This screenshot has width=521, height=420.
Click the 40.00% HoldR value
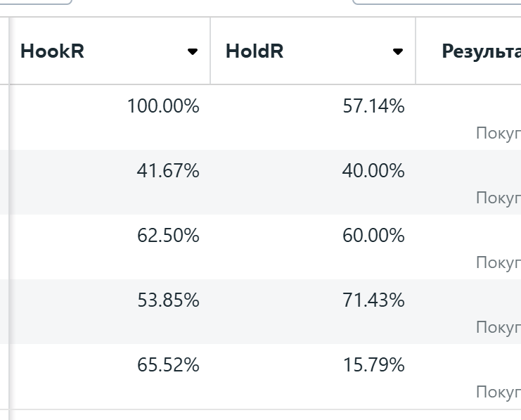pyautogui.click(x=373, y=172)
